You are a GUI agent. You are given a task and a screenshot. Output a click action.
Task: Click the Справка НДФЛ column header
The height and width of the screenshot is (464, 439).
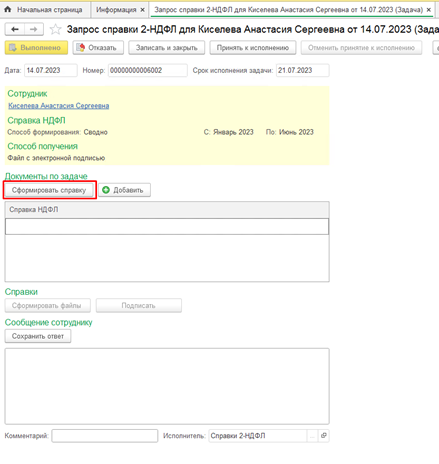point(167,210)
